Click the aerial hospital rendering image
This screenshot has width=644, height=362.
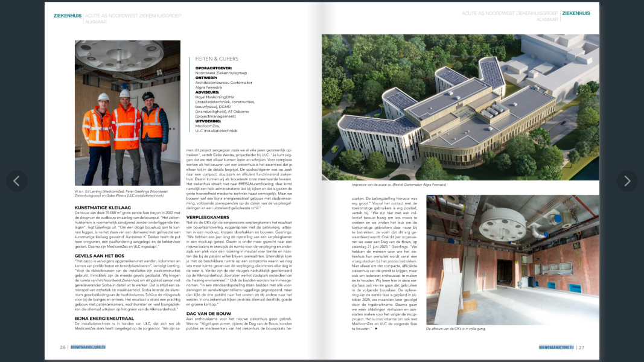click(x=461, y=107)
